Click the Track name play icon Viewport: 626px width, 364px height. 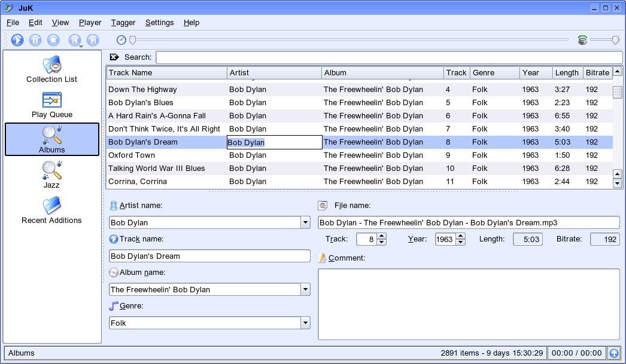coord(113,239)
